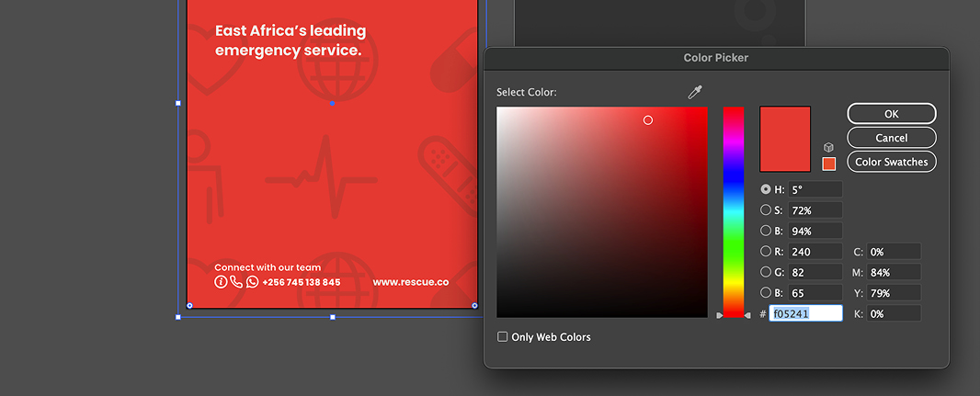
Task: Select the S saturation radio button
Action: pos(766,209)
